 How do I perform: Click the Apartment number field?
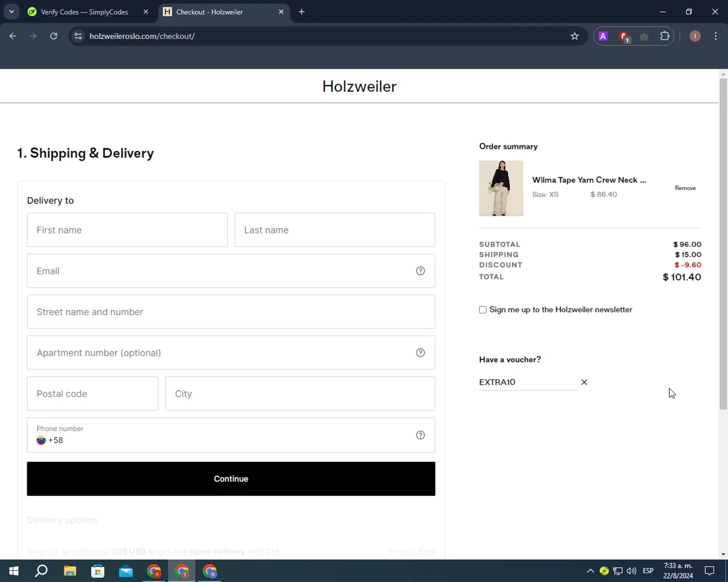[231, 353]
